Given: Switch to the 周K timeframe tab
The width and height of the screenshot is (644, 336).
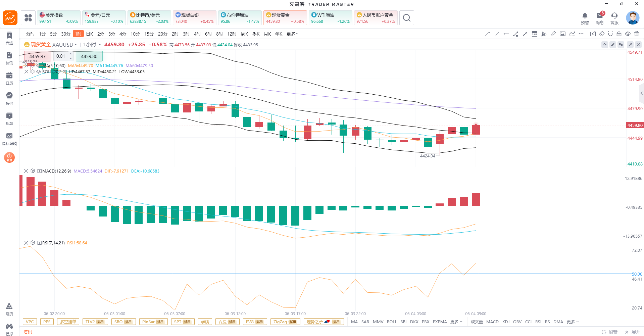Looking at the screenshot, I should 245,34.
